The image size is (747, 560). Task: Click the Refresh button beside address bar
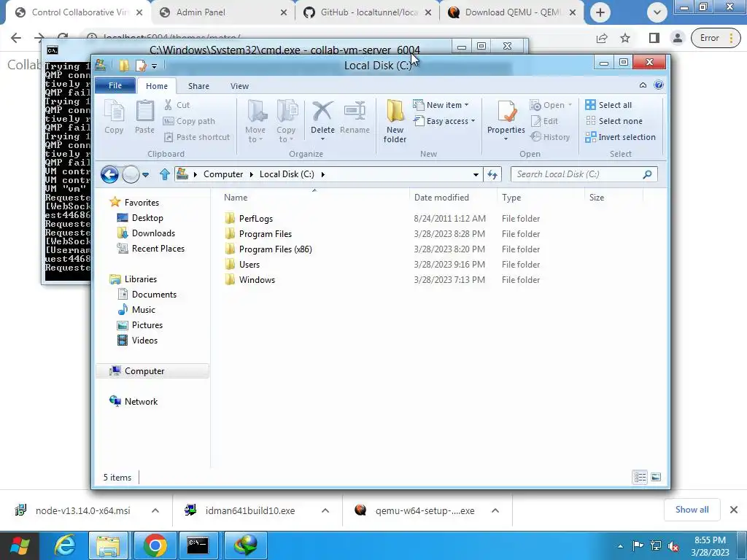tap(492, 175)
